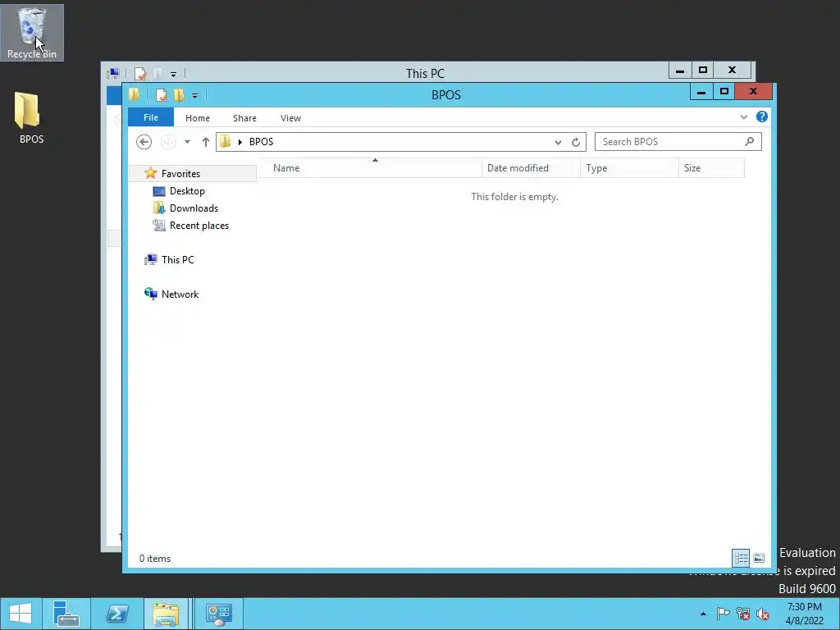Maximize the BPOS window
This screenshot has height=630, width=840.
724,92
